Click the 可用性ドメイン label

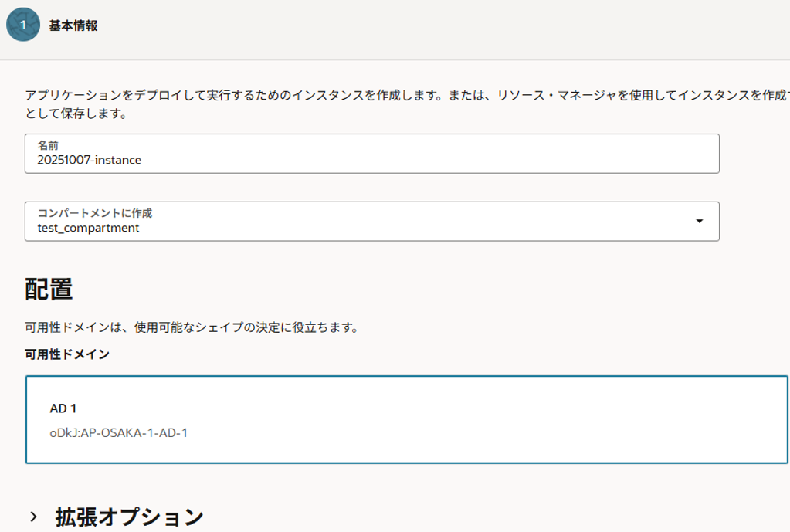click(67, 354)
